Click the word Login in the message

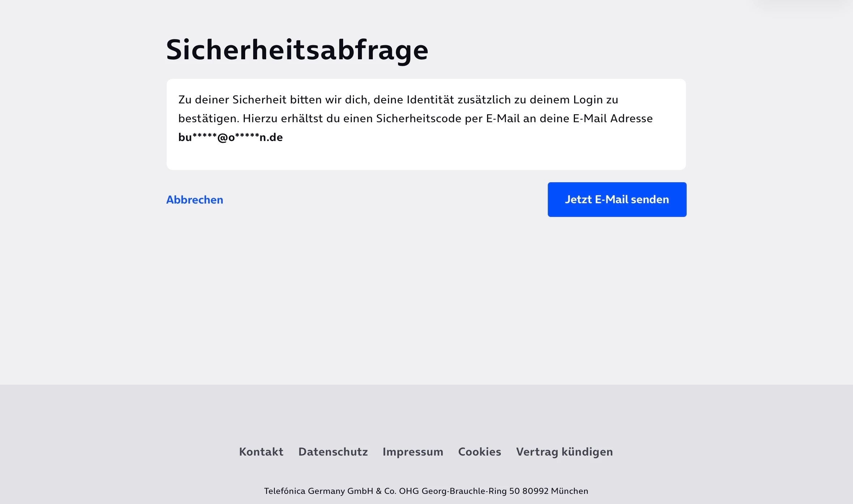coord(588,100)
